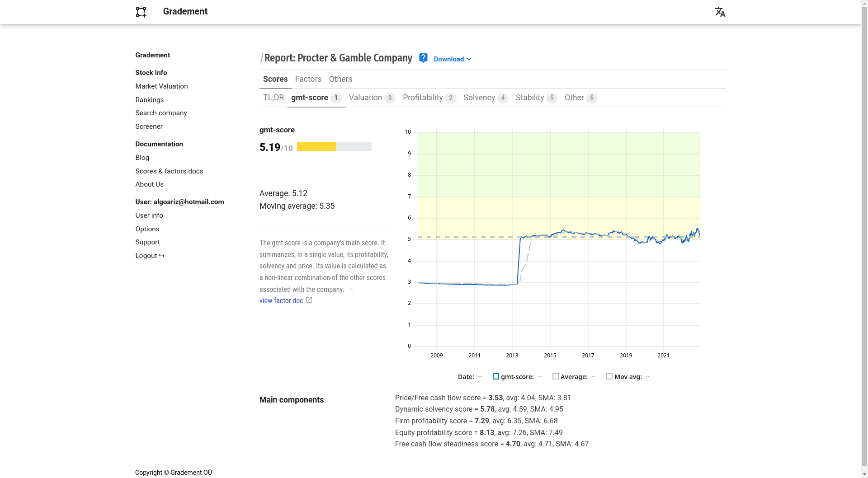Click the 2009 label on chart axis
Screen dimensions: 868x478
click(436, 356)
